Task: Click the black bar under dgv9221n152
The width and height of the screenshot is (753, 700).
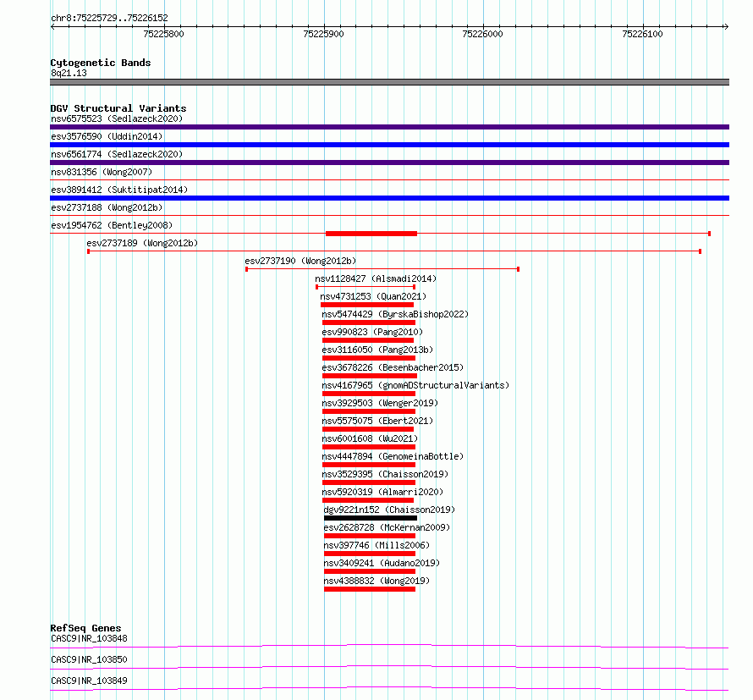Action: click(371, 518)
